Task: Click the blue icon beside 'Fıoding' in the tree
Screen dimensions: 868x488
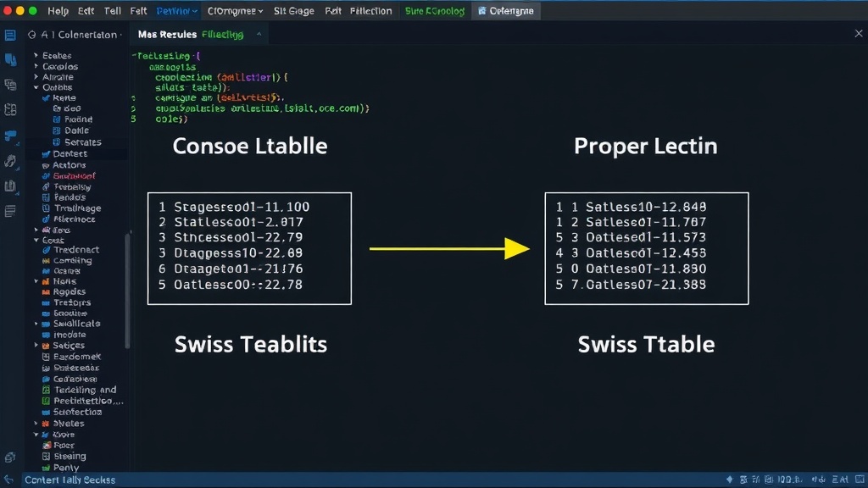Action: 57,119
